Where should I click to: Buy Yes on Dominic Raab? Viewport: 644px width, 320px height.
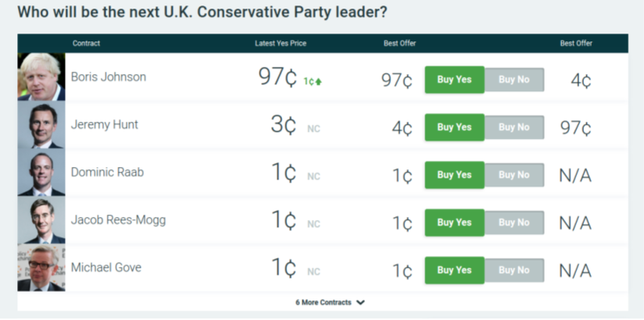[x=454, y=175]
